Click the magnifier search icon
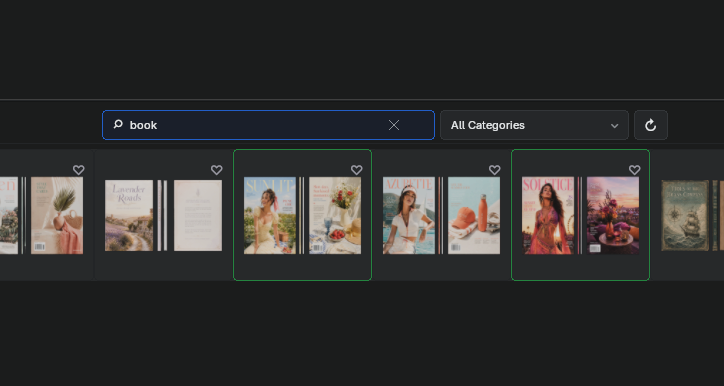The image size is (724, 386). click(118, 124)
